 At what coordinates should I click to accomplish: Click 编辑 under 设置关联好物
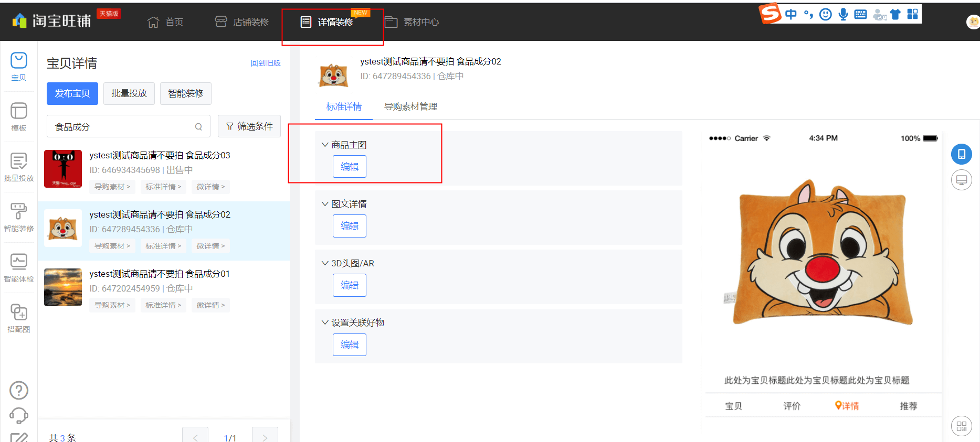350,344
